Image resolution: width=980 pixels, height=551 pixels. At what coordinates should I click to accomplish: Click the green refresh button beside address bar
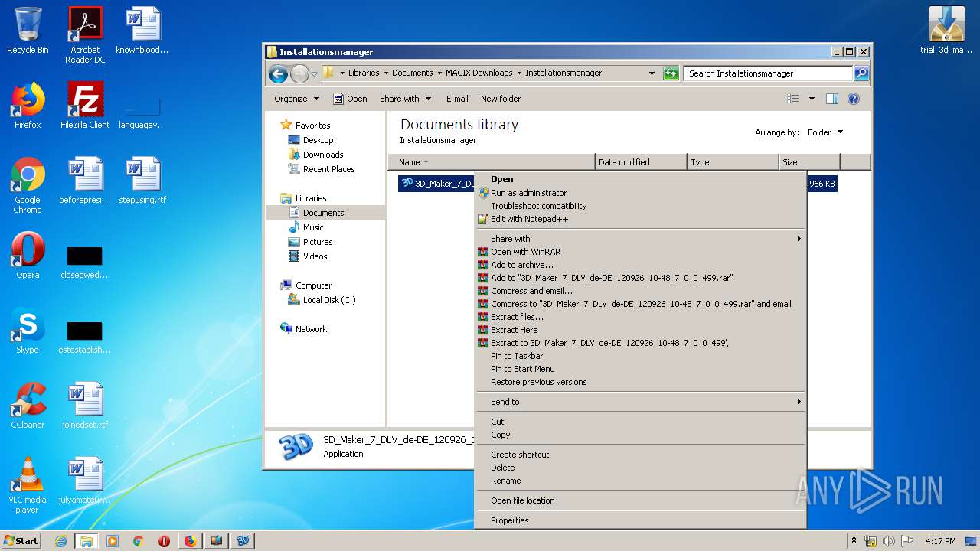[671, 73]
